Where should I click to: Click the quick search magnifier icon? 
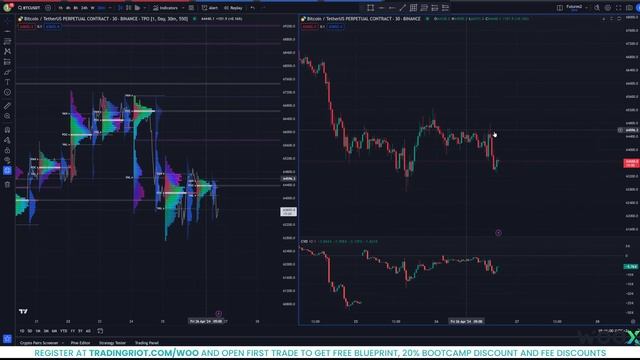tap(597, 8)
